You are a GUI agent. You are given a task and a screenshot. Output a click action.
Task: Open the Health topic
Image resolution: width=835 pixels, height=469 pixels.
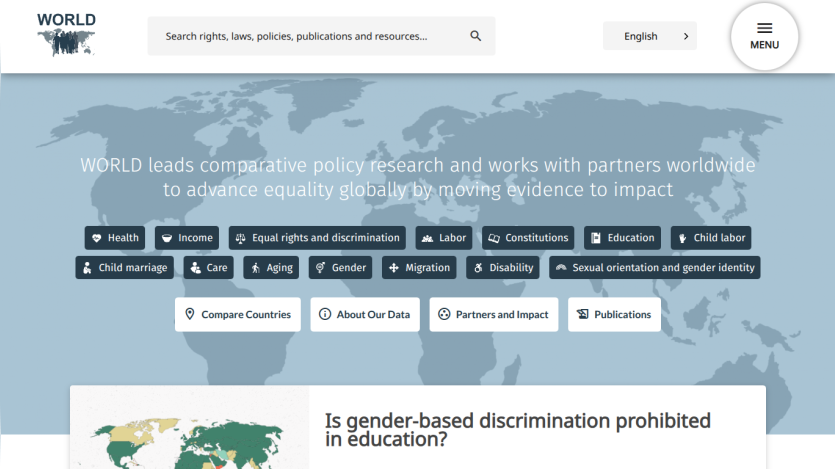(114, 238)
